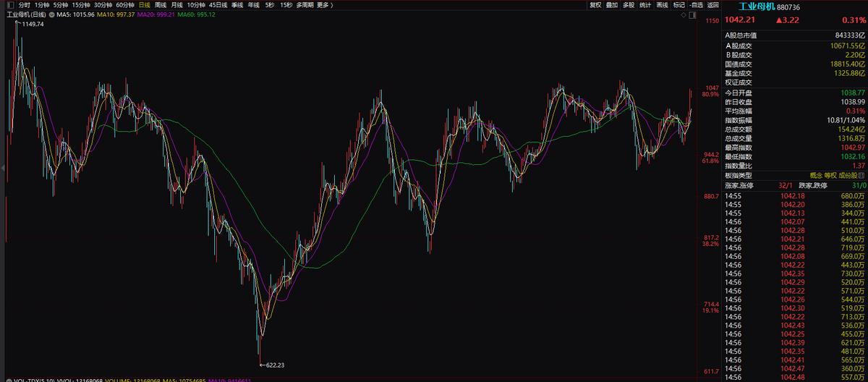The width and height of the screenshot is (868, 382).
Task: Click the 最低指数 value 1032.16
Action: (854, 157)
